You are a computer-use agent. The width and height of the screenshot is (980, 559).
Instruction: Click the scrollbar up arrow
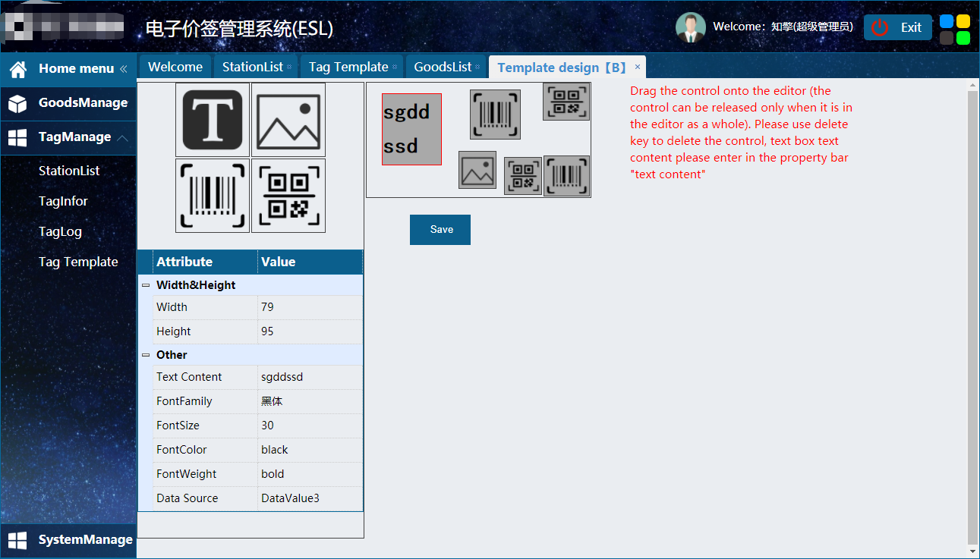click(x=973, y=86)
